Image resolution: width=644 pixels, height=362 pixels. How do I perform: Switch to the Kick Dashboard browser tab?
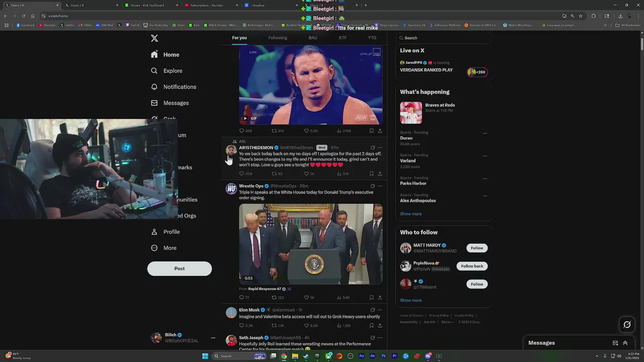[x=147, y=5]
